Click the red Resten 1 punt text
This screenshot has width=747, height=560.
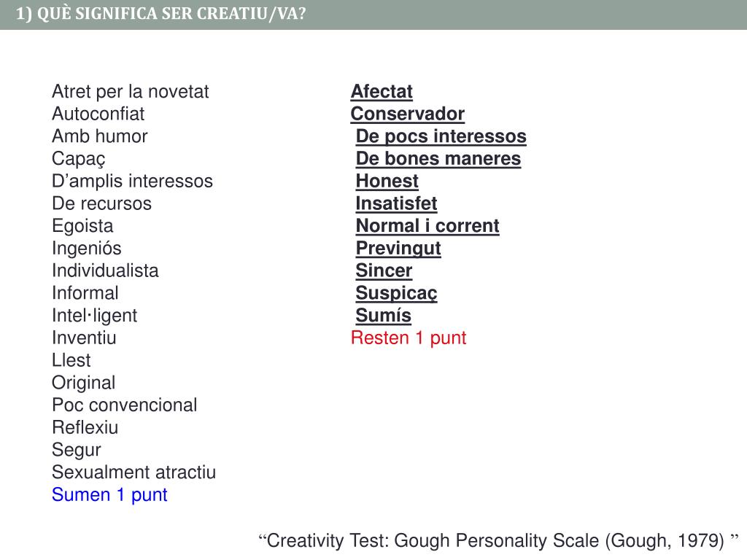pos(409,338)
